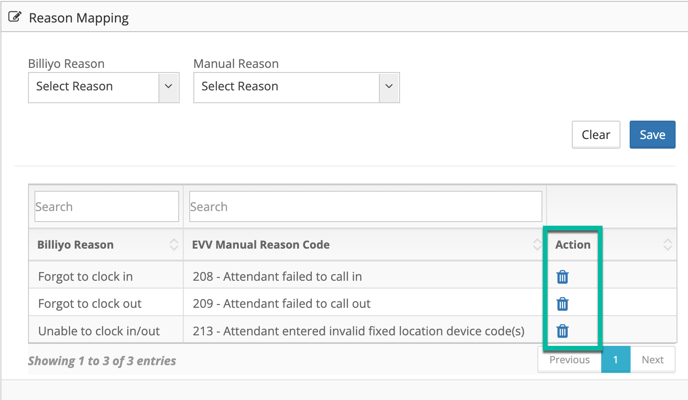The height and width of the screenshot is (400, 688).
Task: Focus the Billiyo Reason search field
Action: [x=107, y=206]
